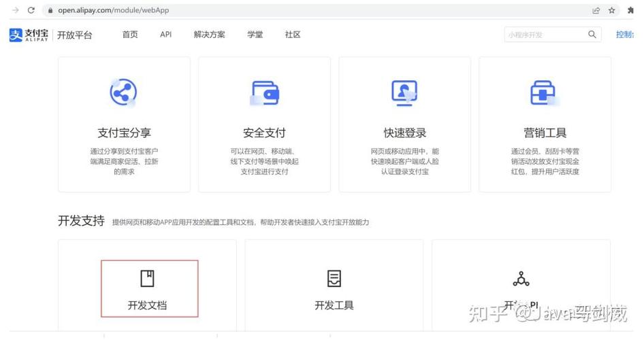Click the browser share icon
The width and height of the screenshot is (644, 340).
[x=596, y=10]
